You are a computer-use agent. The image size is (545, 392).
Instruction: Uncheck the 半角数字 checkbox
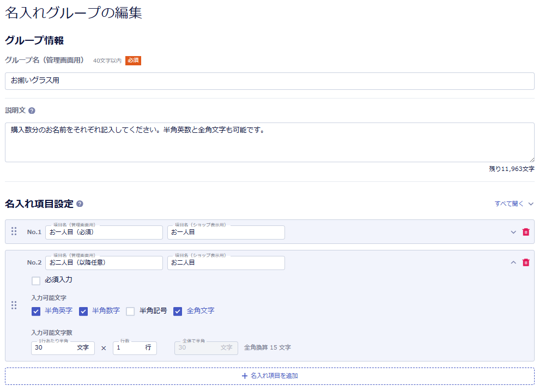point(83,311)
